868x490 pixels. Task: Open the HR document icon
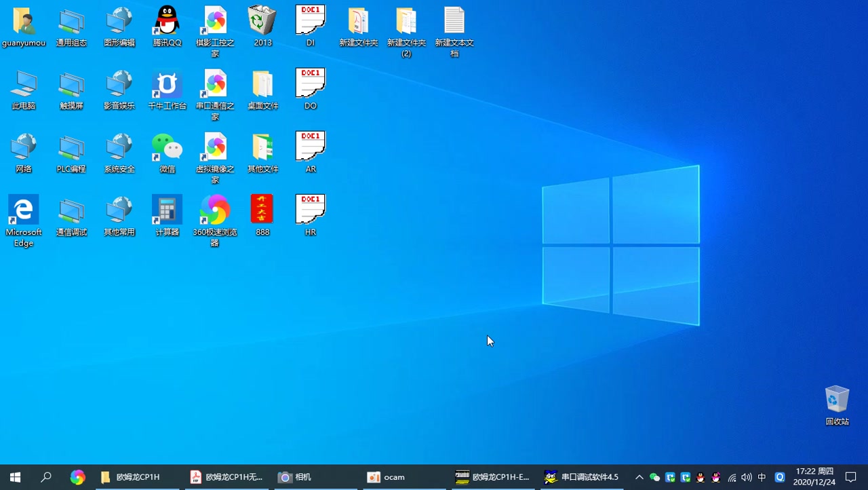tap(311, 216)
